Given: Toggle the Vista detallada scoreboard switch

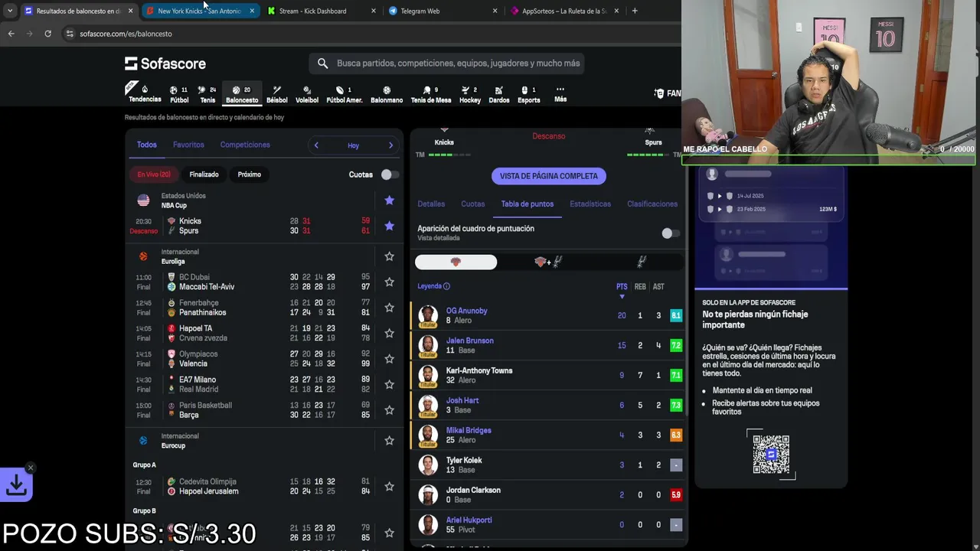Looking at the screenshot, I should pos(669,233).
